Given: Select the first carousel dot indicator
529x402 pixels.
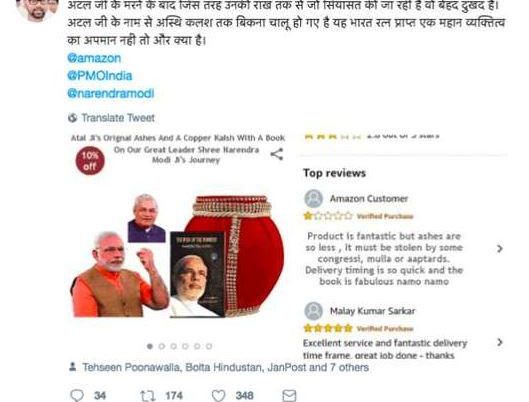Looking at the screenshot, I should click(x=150, y=346).
